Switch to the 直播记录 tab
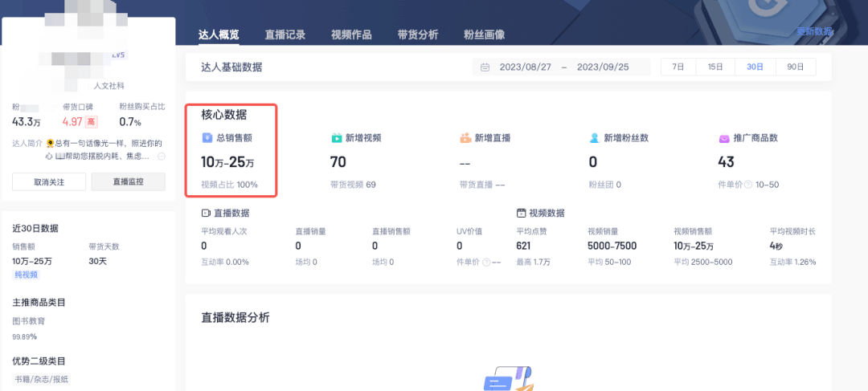 pos(285,35)
